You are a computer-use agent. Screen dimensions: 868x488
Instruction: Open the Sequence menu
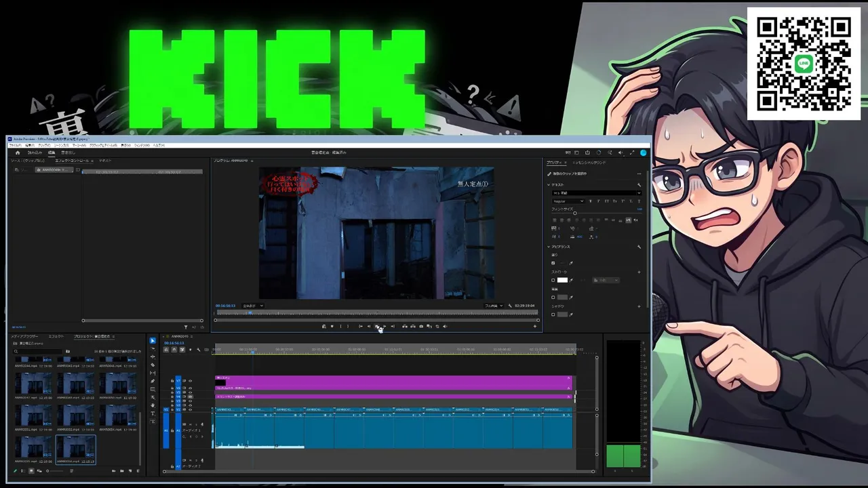(62, 145)
